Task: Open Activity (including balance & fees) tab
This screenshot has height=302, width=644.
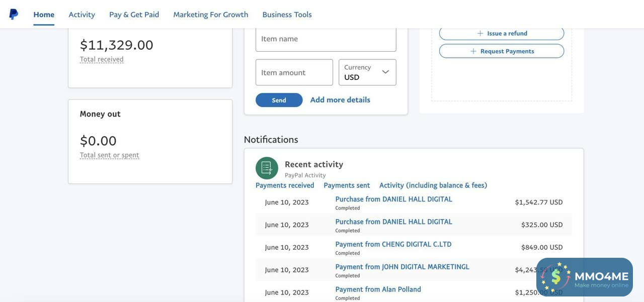Action: click(433, 185)
